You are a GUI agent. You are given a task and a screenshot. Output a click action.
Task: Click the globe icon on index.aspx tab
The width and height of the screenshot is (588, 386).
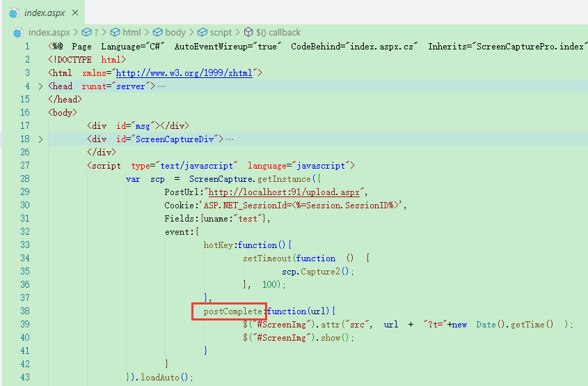pos(14,13)
